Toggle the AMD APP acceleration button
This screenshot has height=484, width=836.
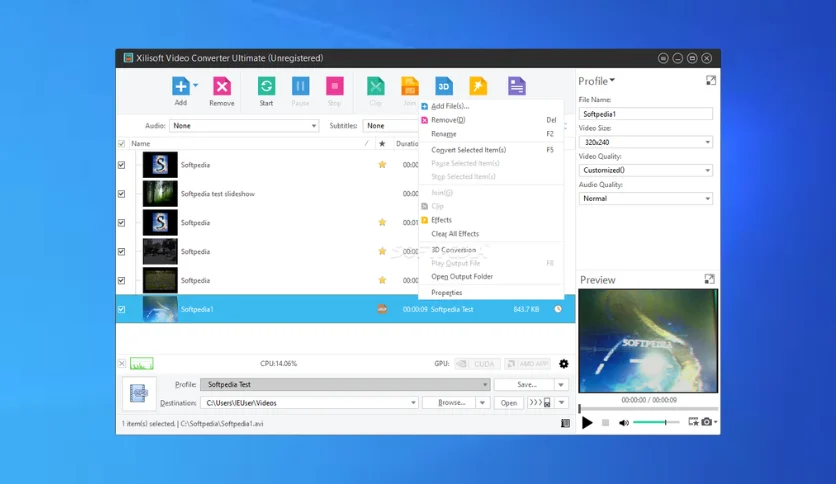point(527,364)
